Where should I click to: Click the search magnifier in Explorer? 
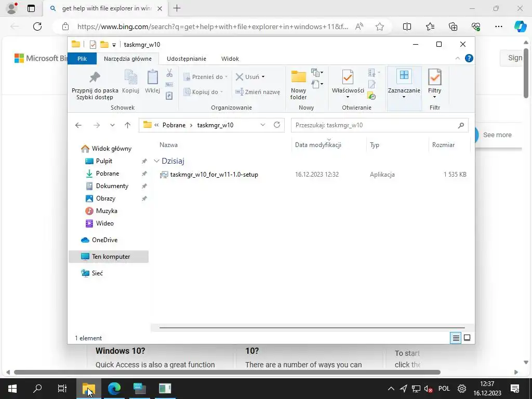point(461,125)
